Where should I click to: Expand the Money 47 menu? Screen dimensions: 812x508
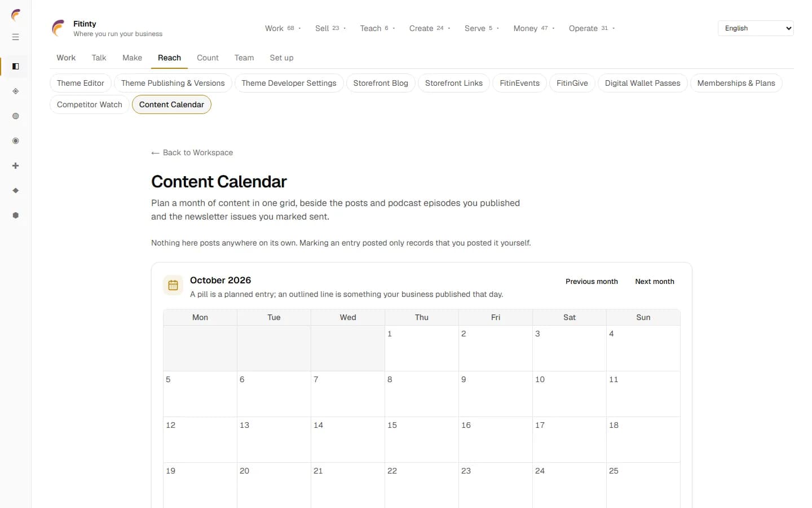[x=534, y=28]
